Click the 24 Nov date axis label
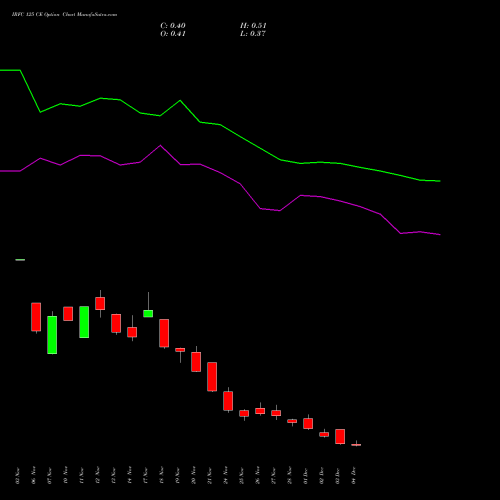This screenshot has width=500, height=500. [226, 475]
